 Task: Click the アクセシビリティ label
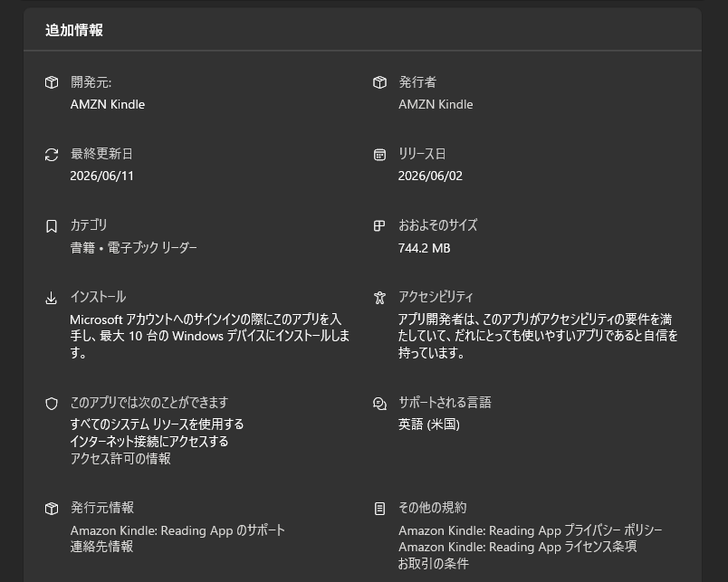(436, 297)
